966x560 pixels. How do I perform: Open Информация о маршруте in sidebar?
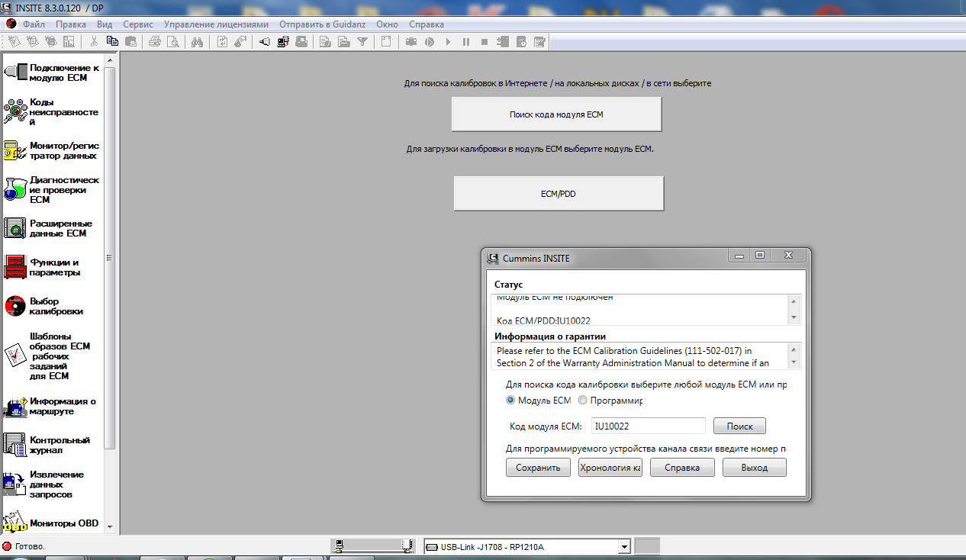click(x=52, y=406)
